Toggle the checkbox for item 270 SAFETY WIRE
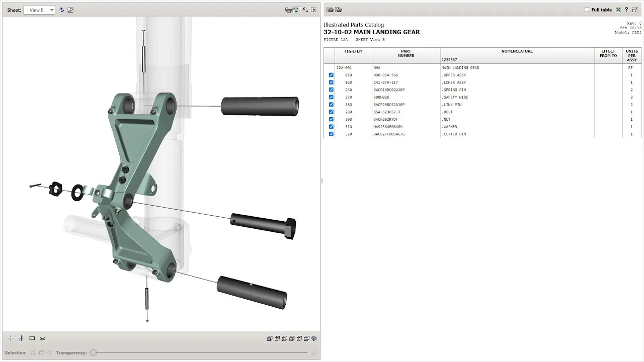This screenshot has height=362, width=644. click(331, 97)
